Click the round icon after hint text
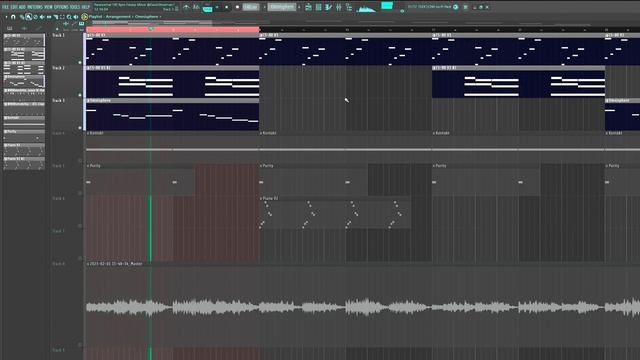The height and width of the screenshot is (360, 640). pyautogui.click(x=456, y=7)
